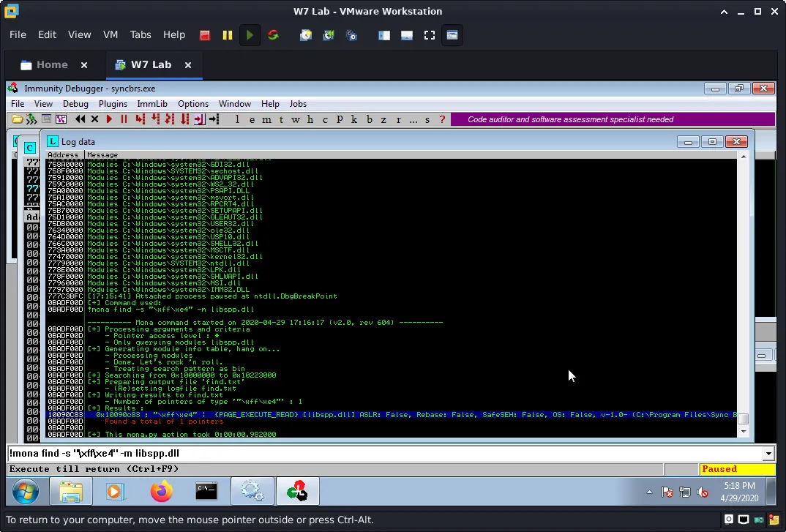Open Windows Explorer folder on taskbar
The height and width of the screenshot is (532, 786).
coord(71,491)
